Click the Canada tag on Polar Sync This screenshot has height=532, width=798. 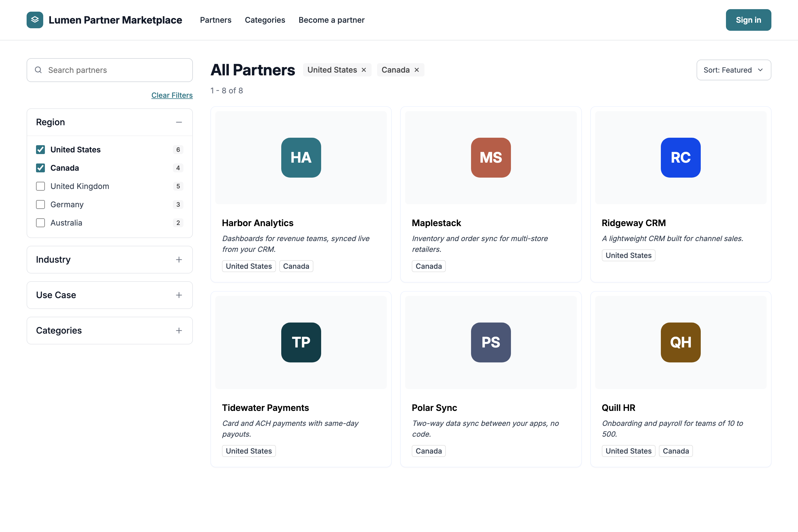point(429,451)
